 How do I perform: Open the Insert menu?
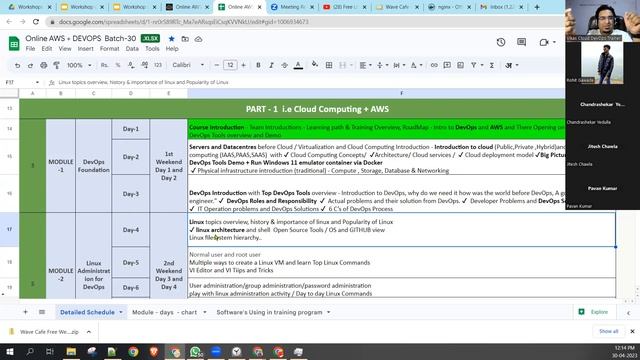coord(85,49)
